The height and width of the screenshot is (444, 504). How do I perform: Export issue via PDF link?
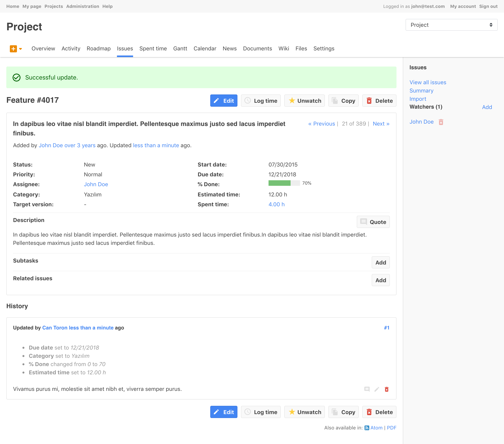pos(392,428)
